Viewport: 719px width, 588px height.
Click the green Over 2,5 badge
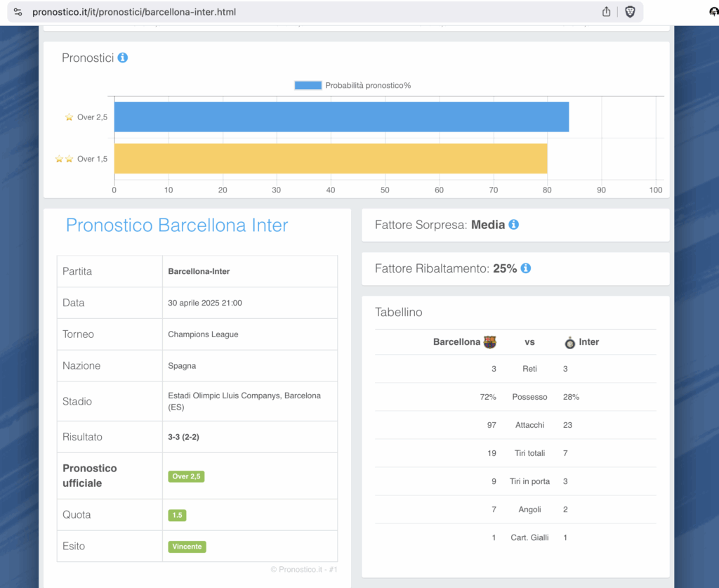tap(186, 476)
